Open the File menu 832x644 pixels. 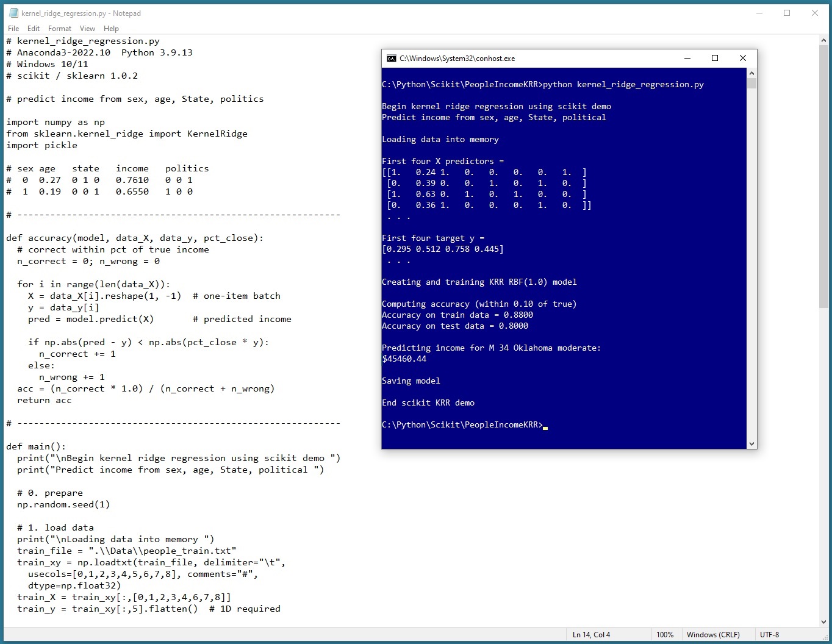[x=13, y=29]
